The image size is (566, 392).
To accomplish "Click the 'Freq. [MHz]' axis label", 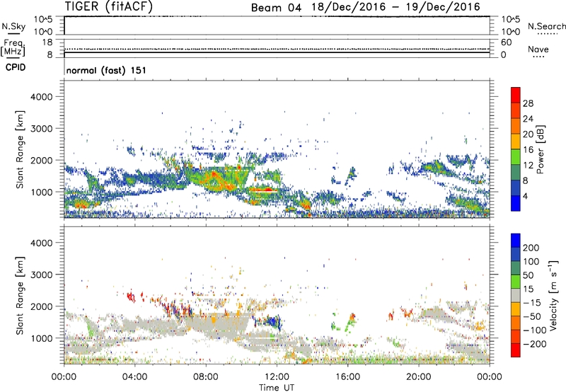I will 13,48.
